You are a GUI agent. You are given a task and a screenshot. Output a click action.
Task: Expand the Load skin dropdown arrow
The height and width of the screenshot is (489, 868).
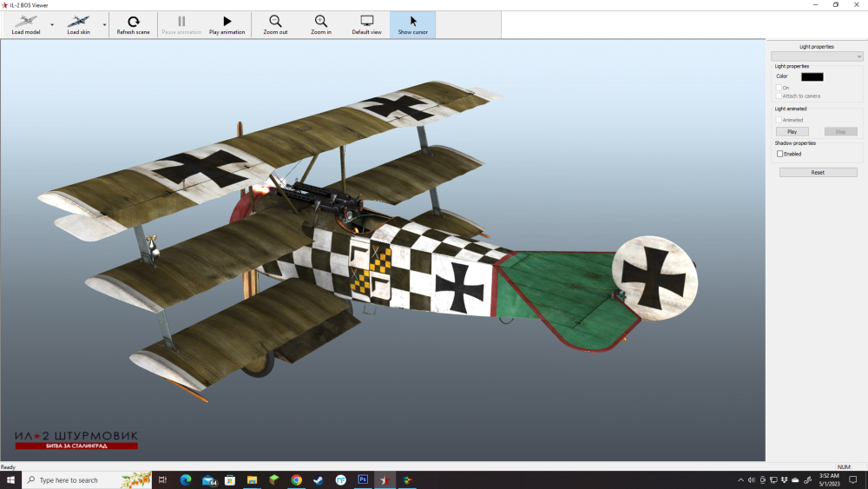coord(105,25)
